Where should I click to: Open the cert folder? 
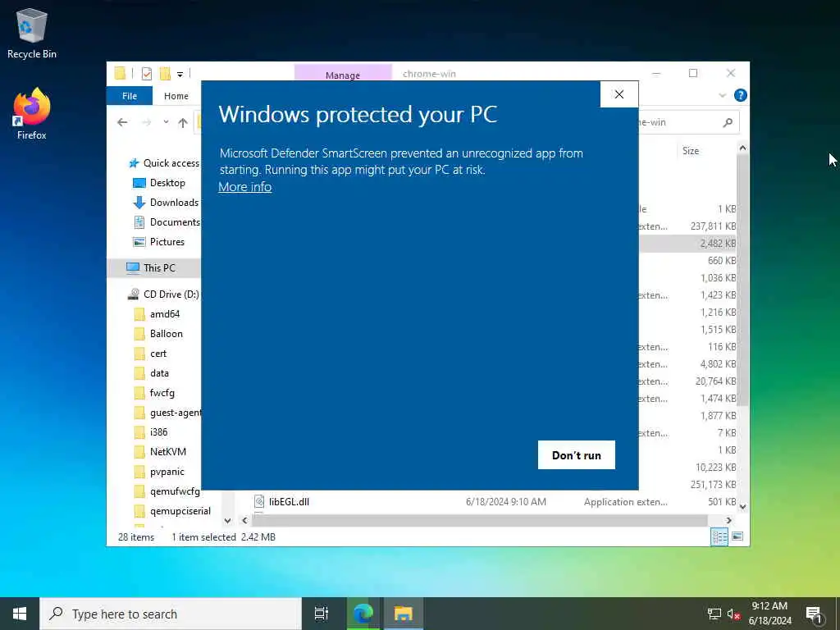click(x=151, y=354)
